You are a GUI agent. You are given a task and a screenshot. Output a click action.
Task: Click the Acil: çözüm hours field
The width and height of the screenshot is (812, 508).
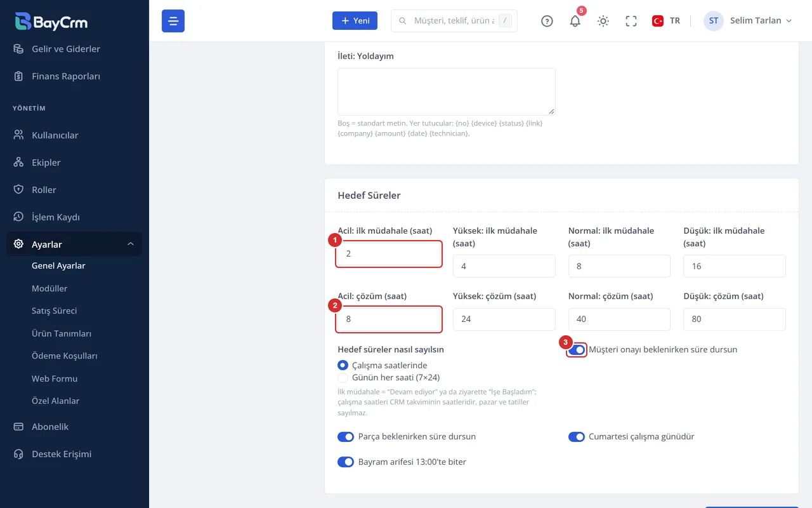point(389,319)
